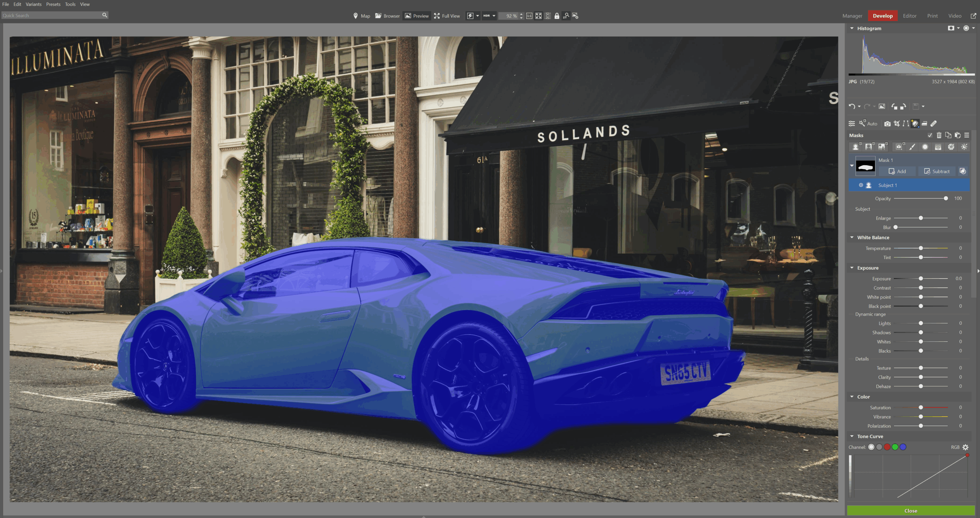Toggle the 1:1 zoom view
This screenshot has width=980, height=518.
[x=529, y=16]
